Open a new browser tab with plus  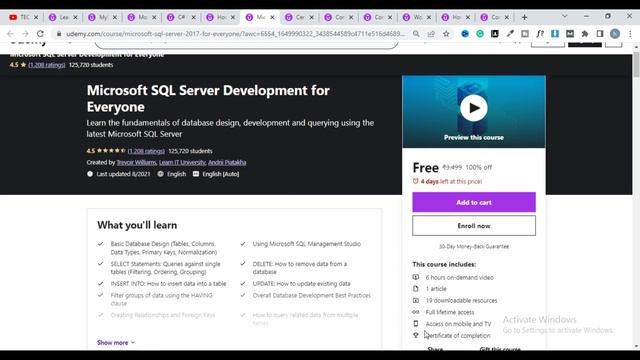coord(524,17)
